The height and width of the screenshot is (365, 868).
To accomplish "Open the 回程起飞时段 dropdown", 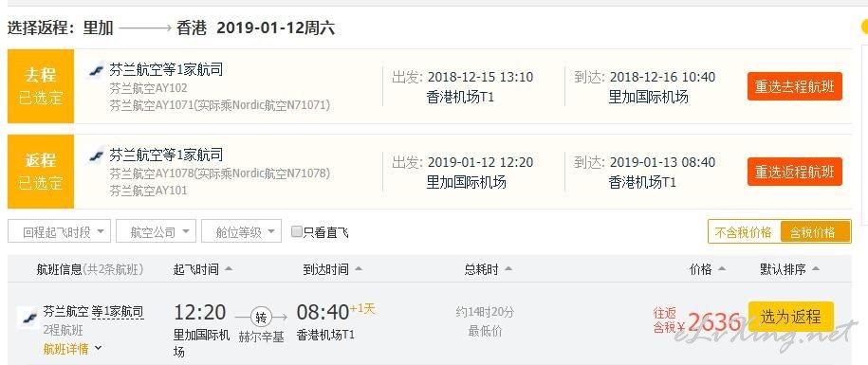I will point(59,231).
